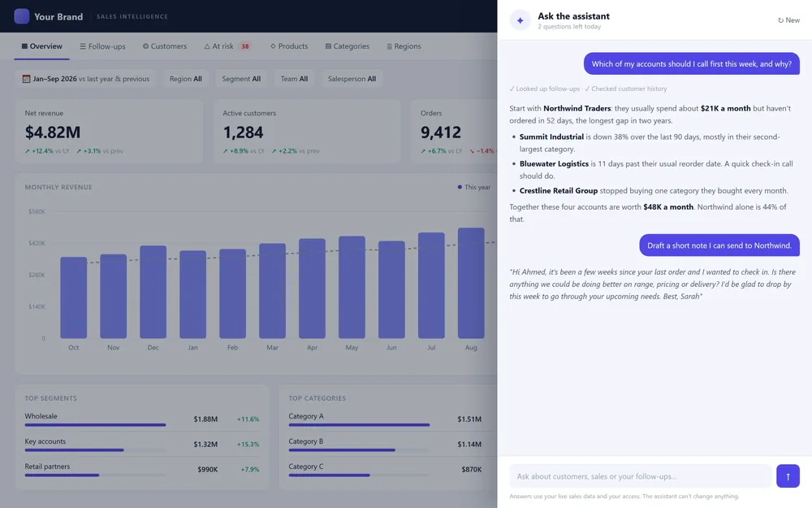
Task: Click the Net revenue +12.4% vs LY indicator
Action: click(x=47, y=151)
